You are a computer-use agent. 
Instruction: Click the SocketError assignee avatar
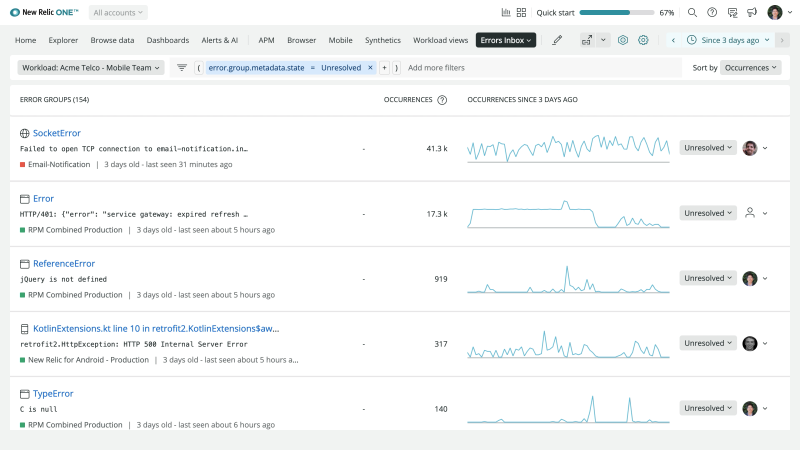click(x=749, y=148)
